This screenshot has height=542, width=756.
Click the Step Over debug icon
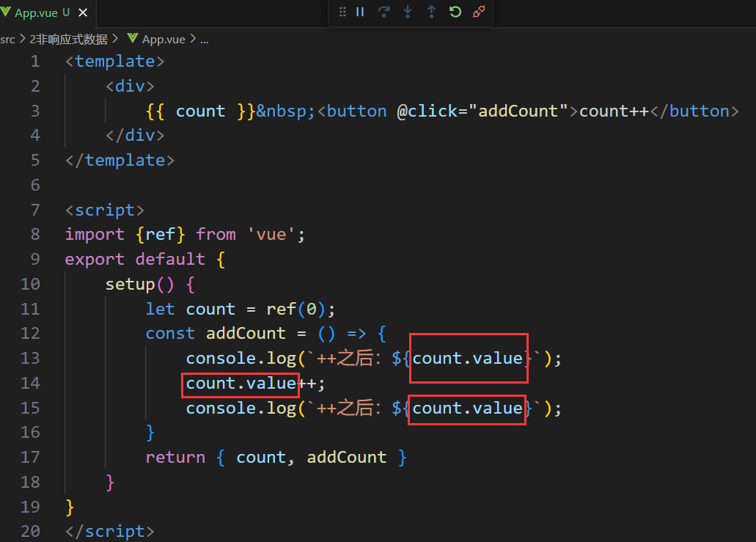coord(383,12)
